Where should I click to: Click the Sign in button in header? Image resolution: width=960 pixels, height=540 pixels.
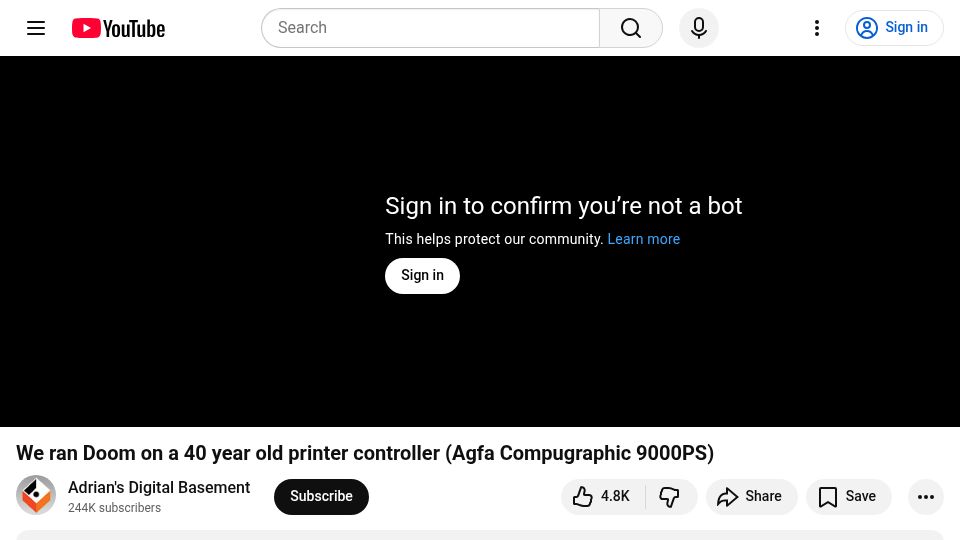click(x=894, y=28)
